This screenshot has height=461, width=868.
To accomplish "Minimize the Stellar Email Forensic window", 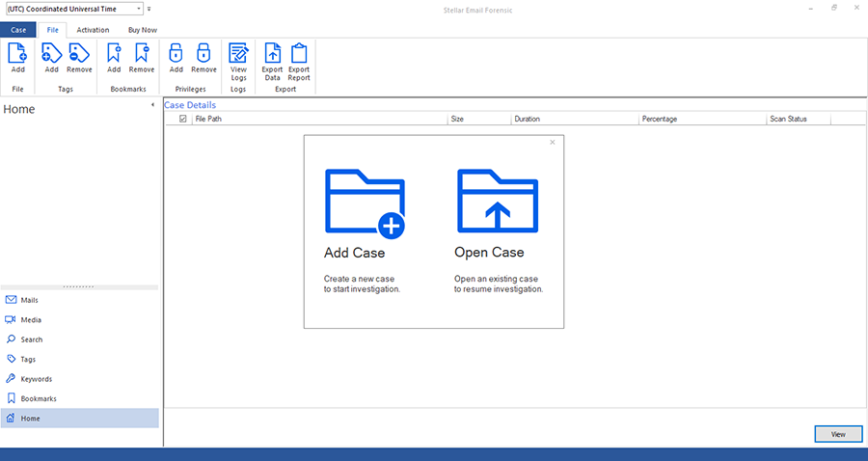I will [810, 9].
